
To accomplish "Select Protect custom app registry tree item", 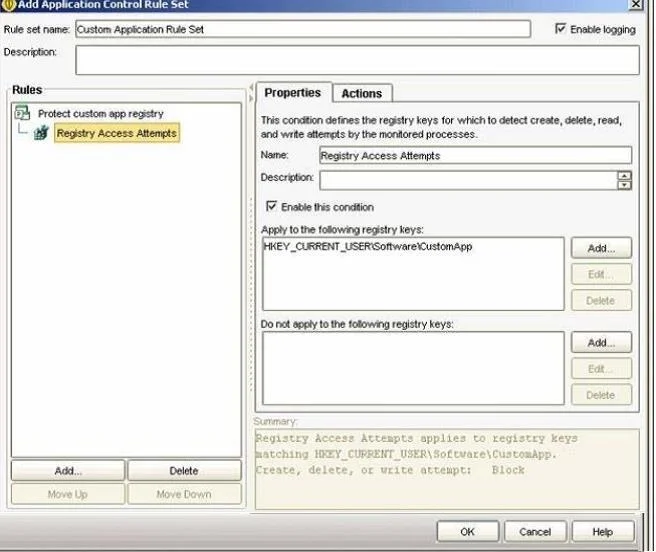I will (101, 113).
